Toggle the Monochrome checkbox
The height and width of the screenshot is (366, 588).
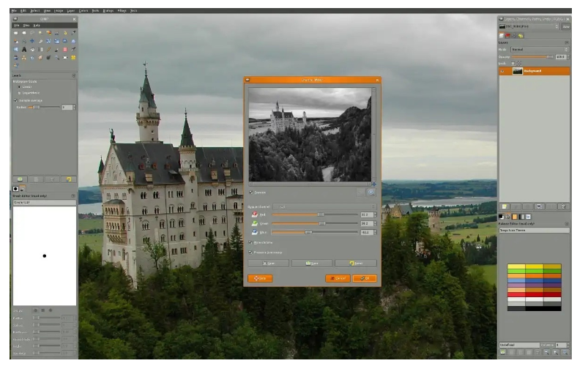coord(250,242)
